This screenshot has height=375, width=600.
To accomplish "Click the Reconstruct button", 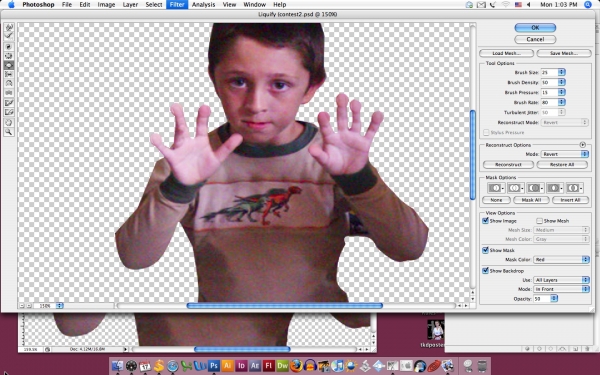I will 508,165.
